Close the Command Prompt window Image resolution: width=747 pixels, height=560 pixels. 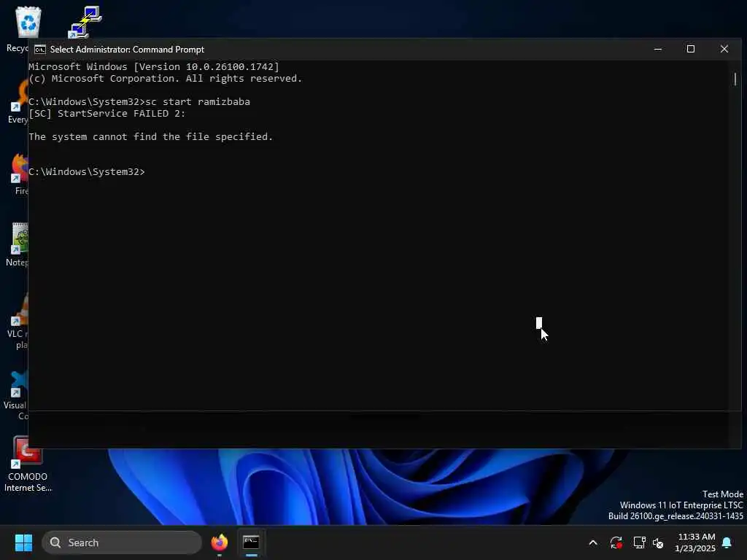coord(724,49)
